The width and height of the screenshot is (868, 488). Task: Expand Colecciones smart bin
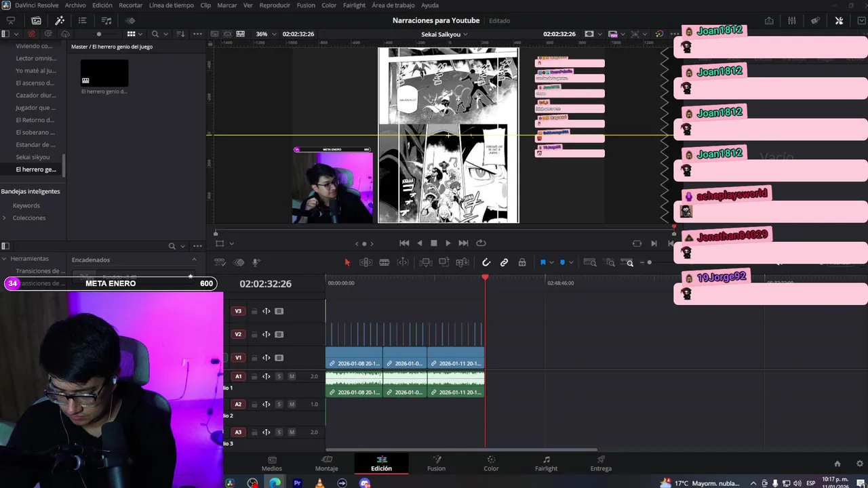[4, 218]
